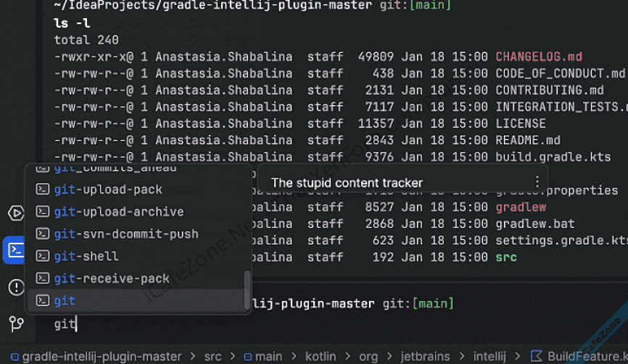Click the intellij breadcrumb segment
628x364 pixels.
click(489, 356)
